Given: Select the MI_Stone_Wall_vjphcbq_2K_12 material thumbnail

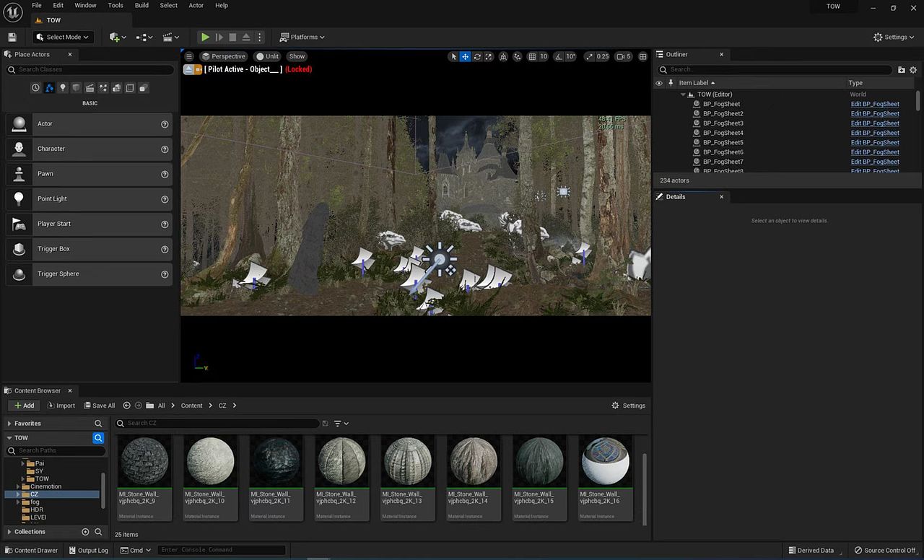Looking at the screenshot, I should click(341, 462).
